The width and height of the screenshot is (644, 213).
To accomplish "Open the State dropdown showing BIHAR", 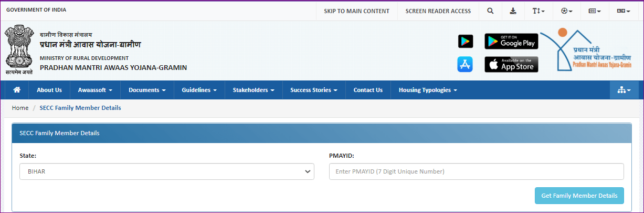I will tap(166, 171).
